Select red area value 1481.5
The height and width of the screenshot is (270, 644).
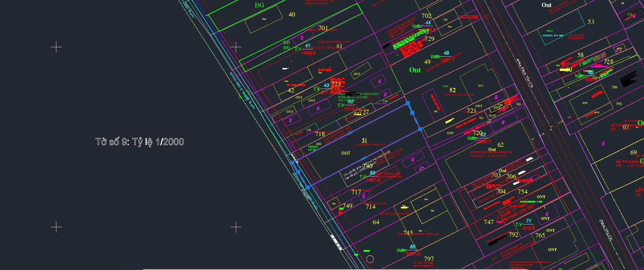[x=373, y=180]
